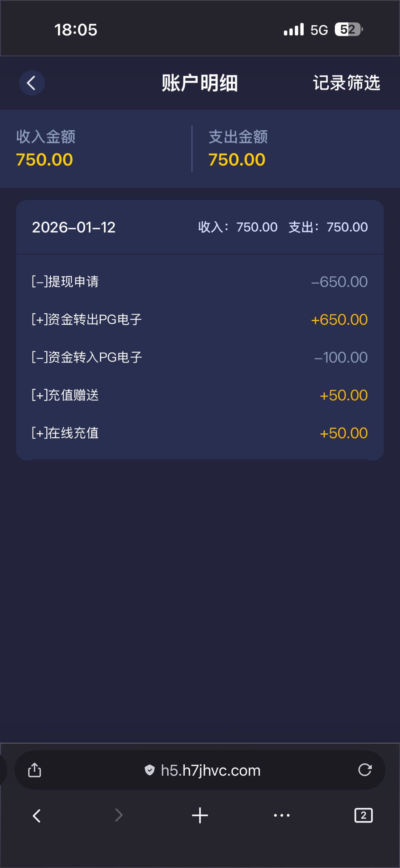This screenshot has height=868, width=400.
Task: Select the 资金转入PG电子 transaction row
Action: (200, 357)
